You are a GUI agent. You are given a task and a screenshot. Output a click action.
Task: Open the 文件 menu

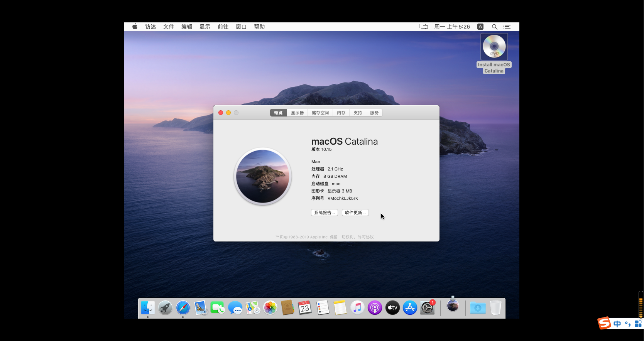169,27
